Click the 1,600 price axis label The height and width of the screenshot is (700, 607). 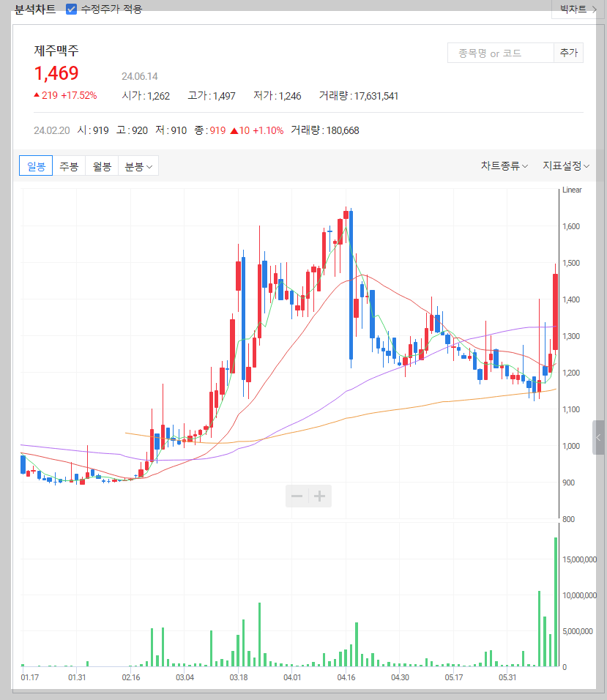coord(571,226)
